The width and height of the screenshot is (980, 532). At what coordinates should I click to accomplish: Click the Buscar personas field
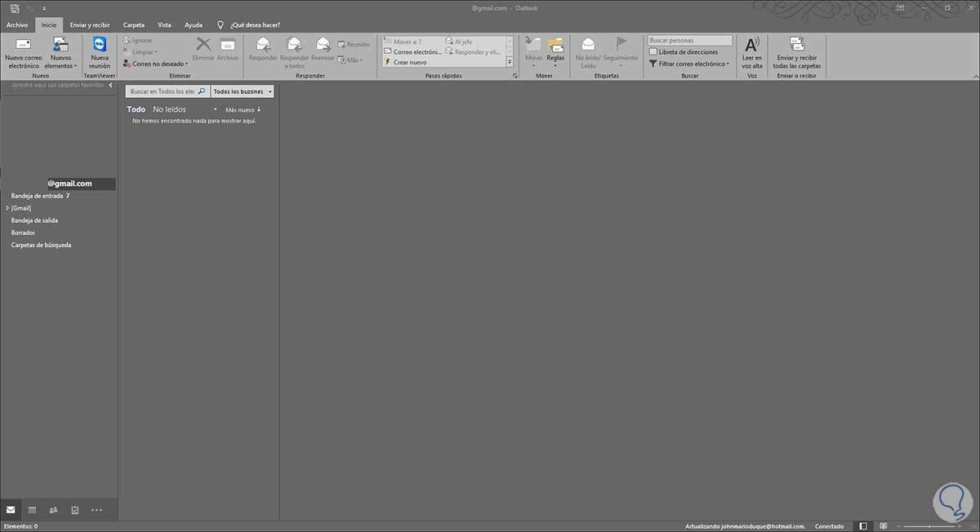click(x=690, y=40)
